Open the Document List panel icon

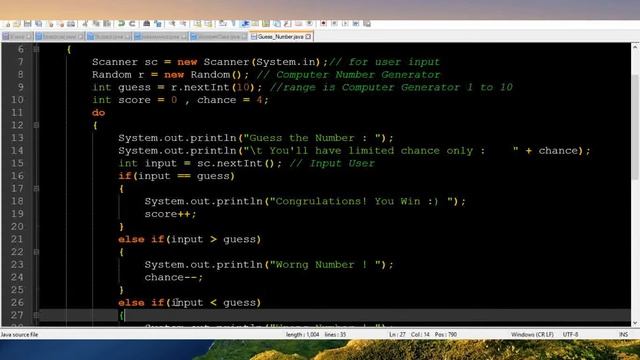[277, 24]
